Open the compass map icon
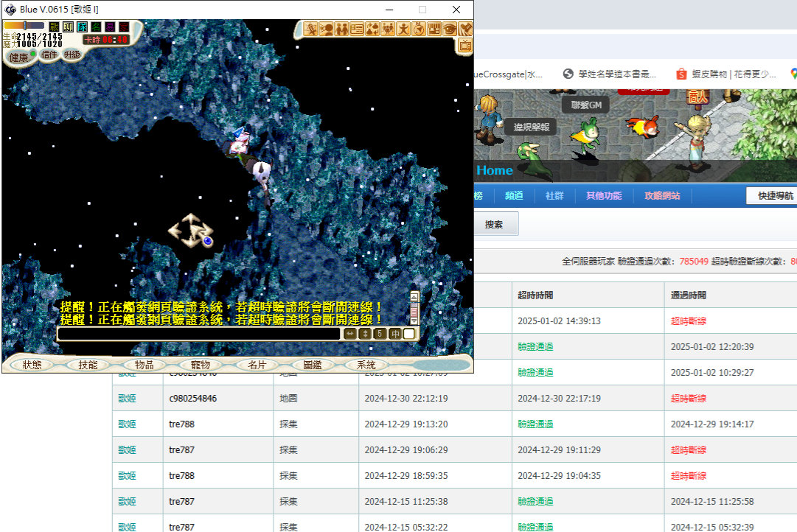Viewport: 797px width, 532px height. pyautogui.click(x=418, y=29)
